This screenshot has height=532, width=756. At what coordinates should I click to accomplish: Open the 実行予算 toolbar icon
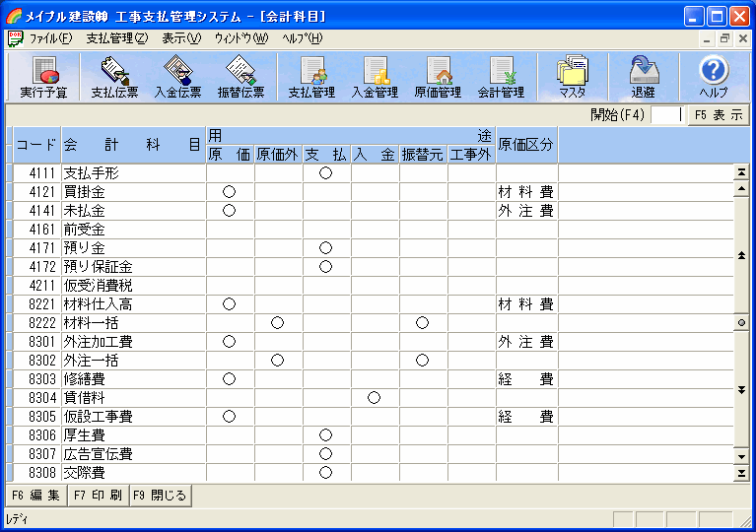click(43, 77)
